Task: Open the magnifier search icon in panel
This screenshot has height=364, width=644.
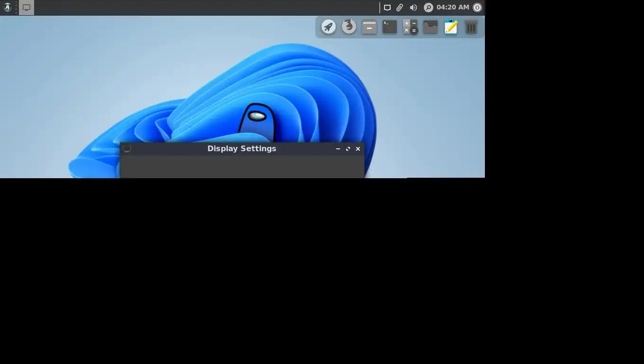Action: click(428, 8)
